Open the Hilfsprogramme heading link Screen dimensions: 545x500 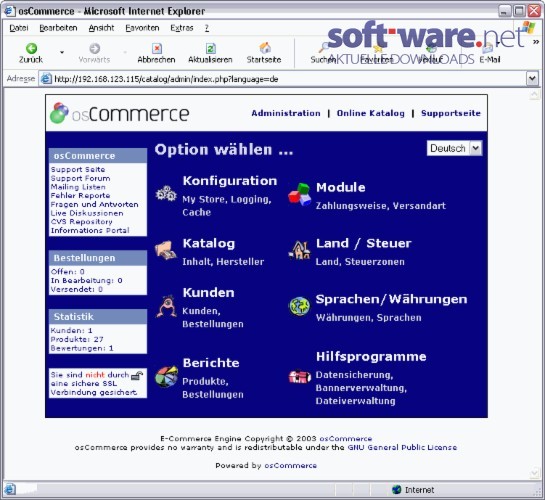(371, 357)
